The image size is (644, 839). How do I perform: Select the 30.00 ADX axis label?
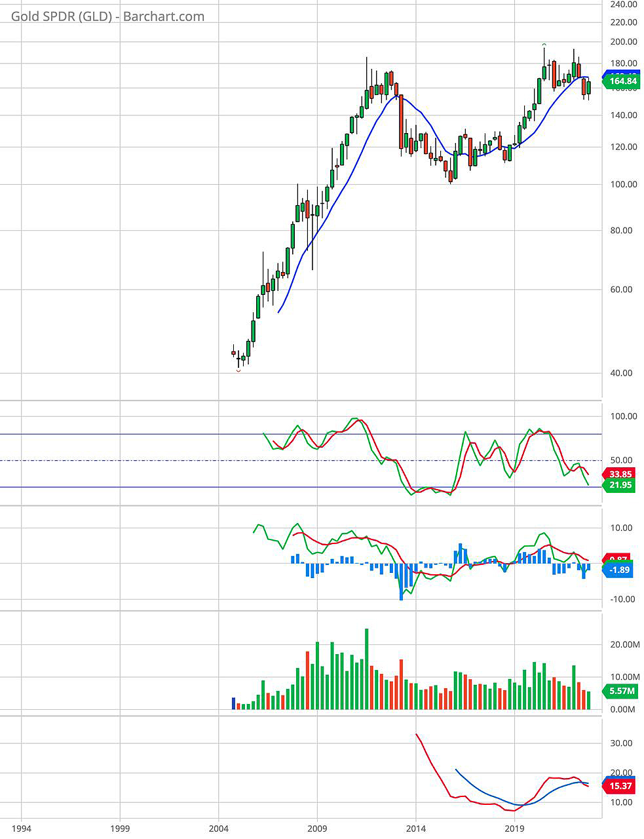pyautogui.click(x=623, y=743)
